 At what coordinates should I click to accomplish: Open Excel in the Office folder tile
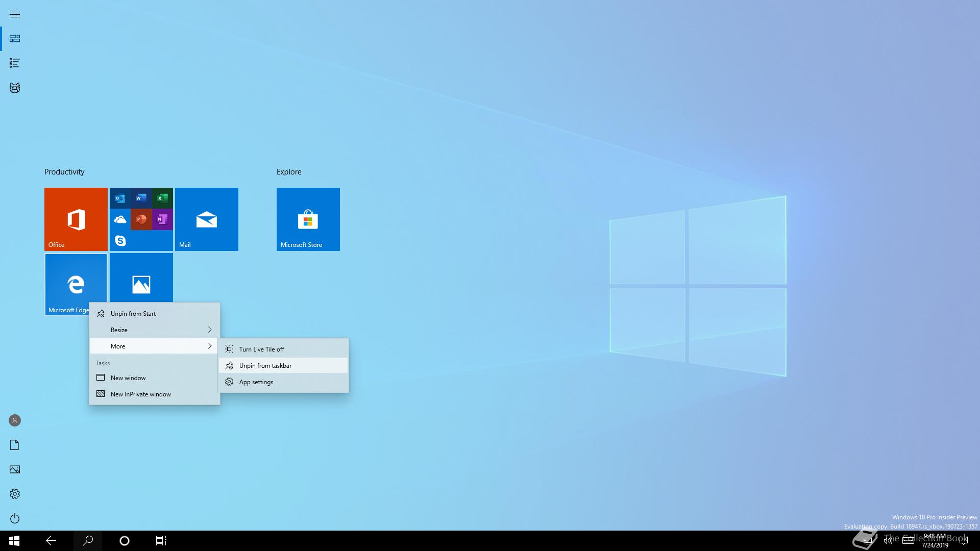click(x=162, y=198)
